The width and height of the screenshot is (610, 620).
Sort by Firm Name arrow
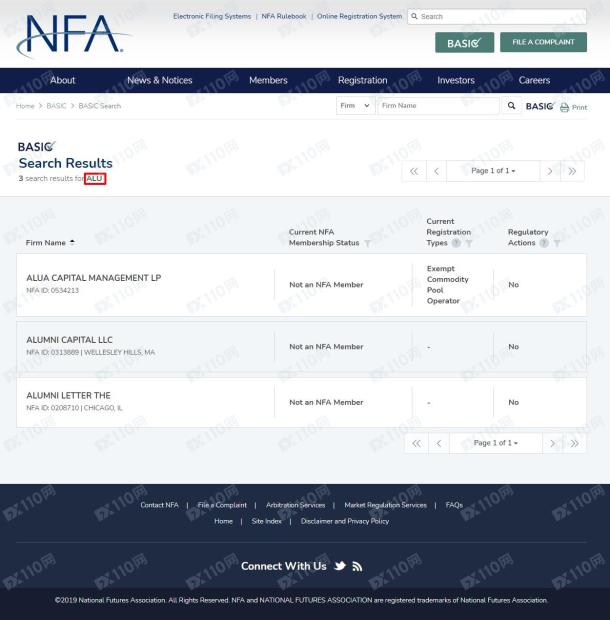point(72,242)
